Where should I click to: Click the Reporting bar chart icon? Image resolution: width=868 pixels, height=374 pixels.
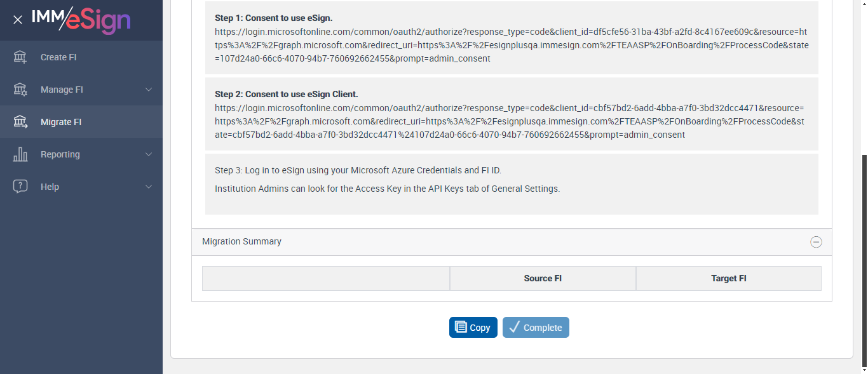click(x=20, y=154)
